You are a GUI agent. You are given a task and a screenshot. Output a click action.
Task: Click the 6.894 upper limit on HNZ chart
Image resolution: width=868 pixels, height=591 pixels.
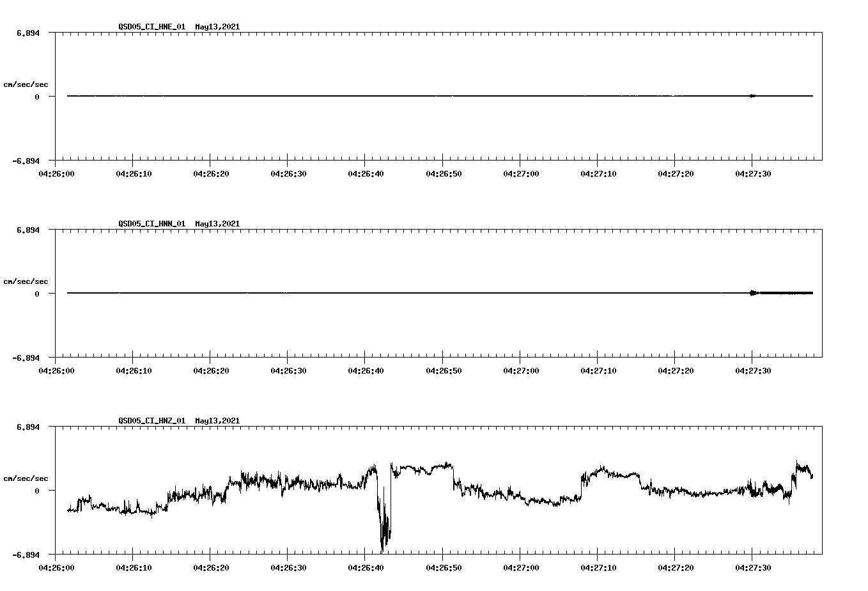[28, 427]
